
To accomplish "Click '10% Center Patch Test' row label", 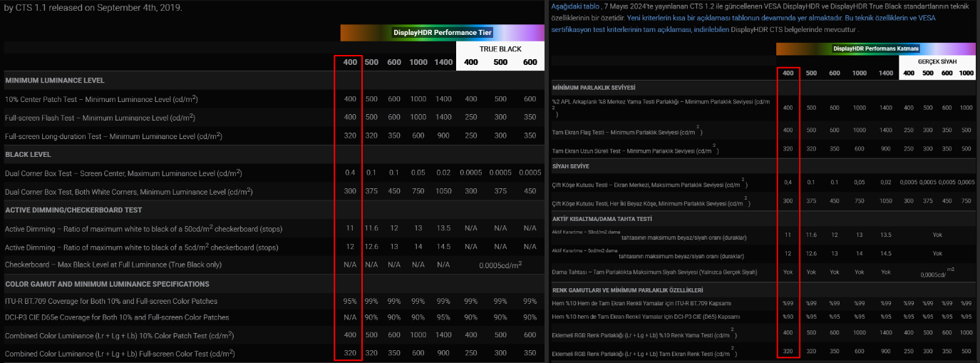I will [101, 98].
